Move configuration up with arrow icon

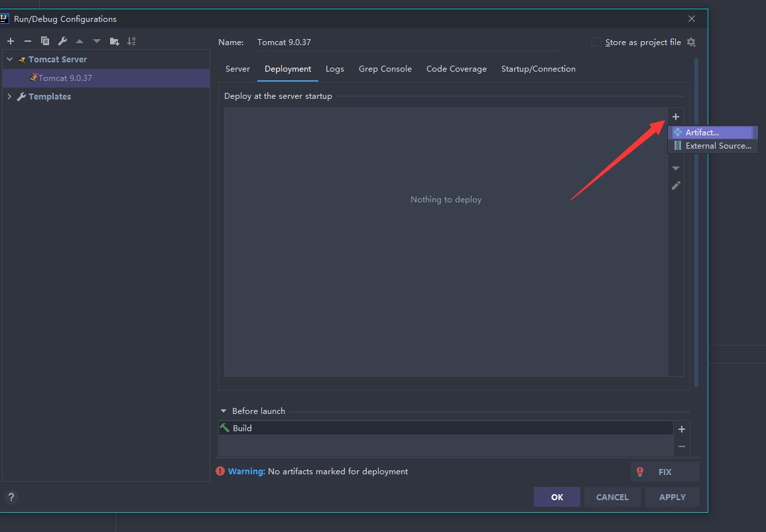(x=79, y=40)
